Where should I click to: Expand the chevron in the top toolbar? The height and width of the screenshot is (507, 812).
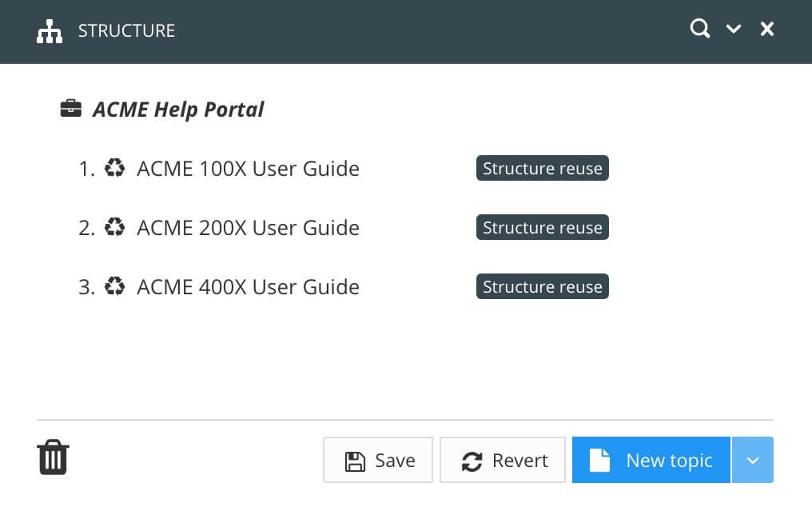[x=734, y=29]
